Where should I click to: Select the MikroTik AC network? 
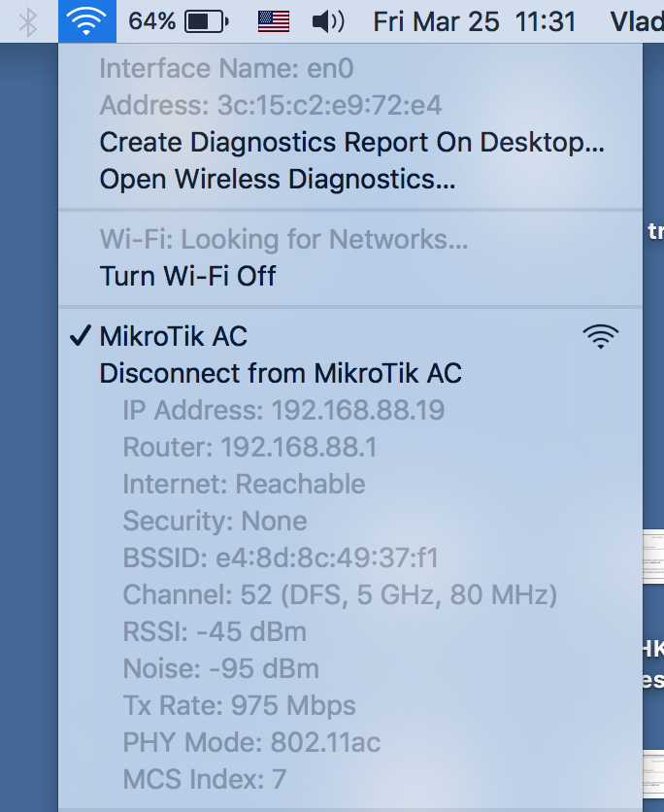[x=174, y=337]
